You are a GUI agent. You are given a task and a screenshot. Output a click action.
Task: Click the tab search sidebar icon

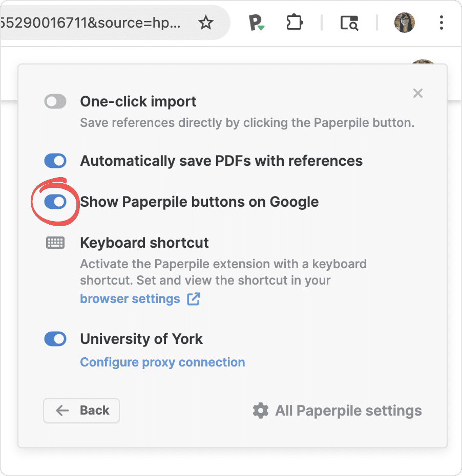coord(349,23)
